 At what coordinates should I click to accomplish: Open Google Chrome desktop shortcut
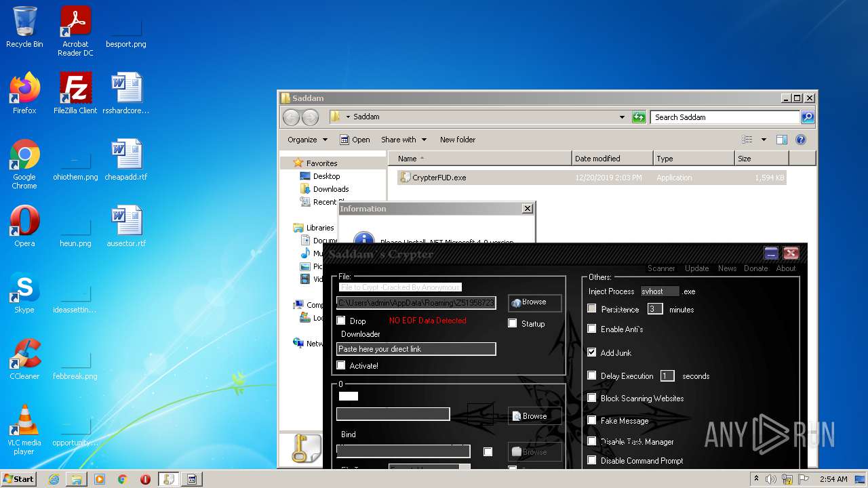[x=24, y=164]
